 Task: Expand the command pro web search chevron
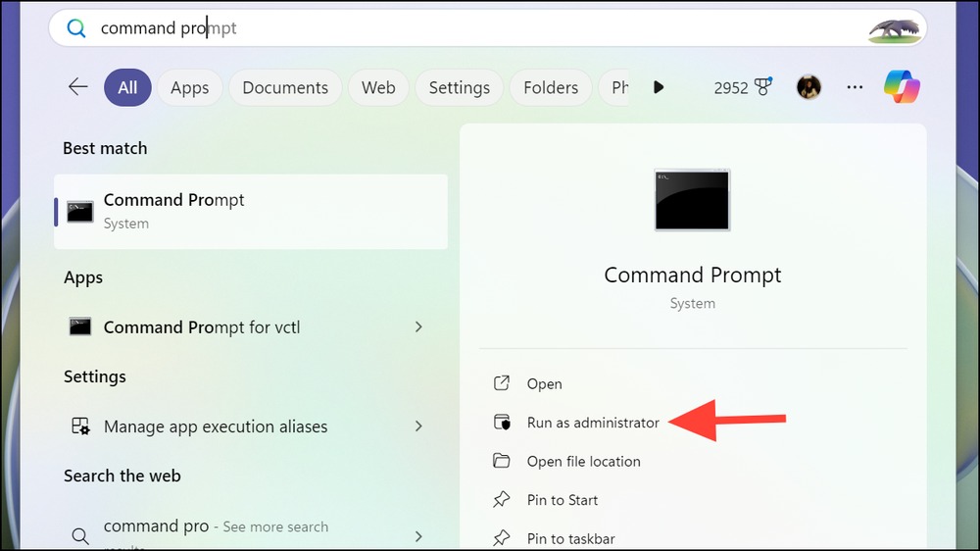(418, 536)
